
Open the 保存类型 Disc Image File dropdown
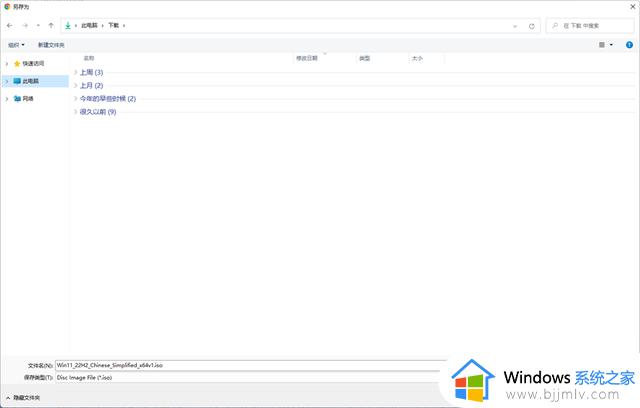[x=251, y=377]
